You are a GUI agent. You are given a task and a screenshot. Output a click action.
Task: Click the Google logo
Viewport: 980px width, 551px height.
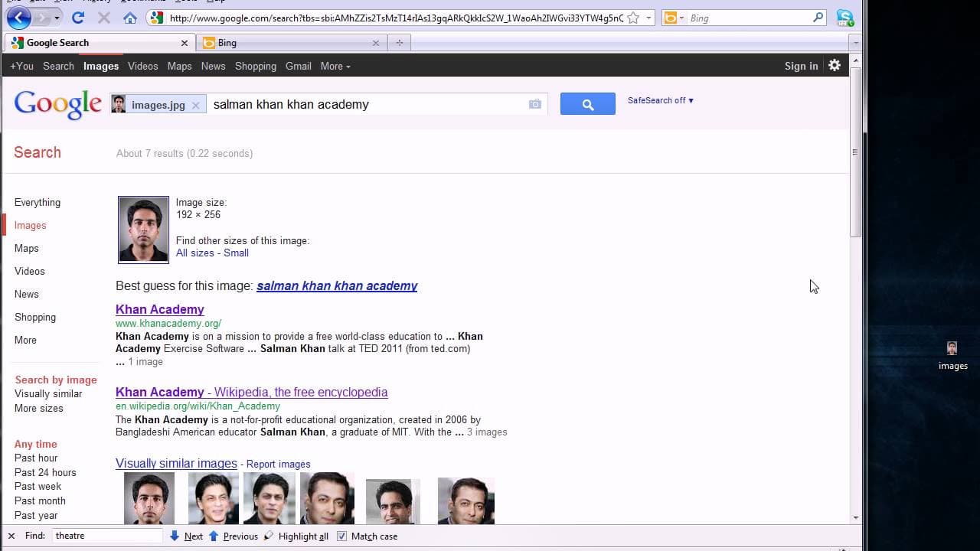click(57, 104)
